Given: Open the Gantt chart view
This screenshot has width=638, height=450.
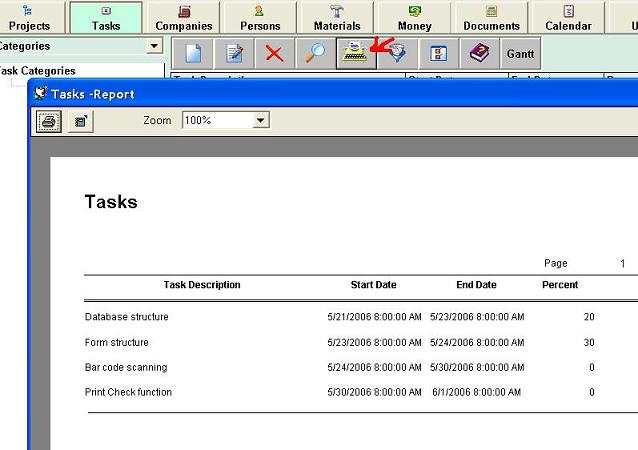Looking at the screenshot, I should pyautogui.click(x=520, y=54).
